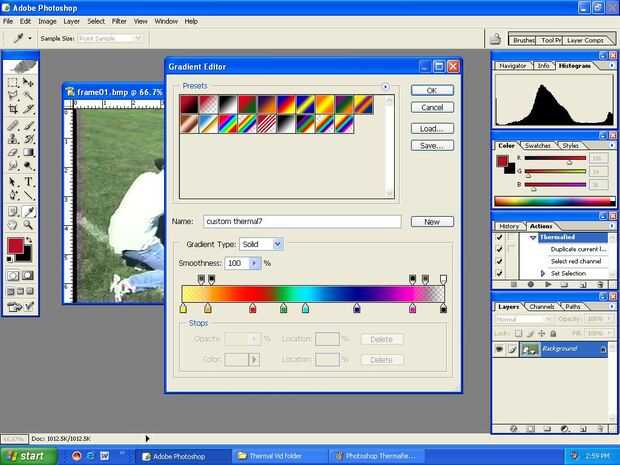The height and width of the screenshot is (465, 620).
Task: Play the selected action
Action: pos(548,284)
